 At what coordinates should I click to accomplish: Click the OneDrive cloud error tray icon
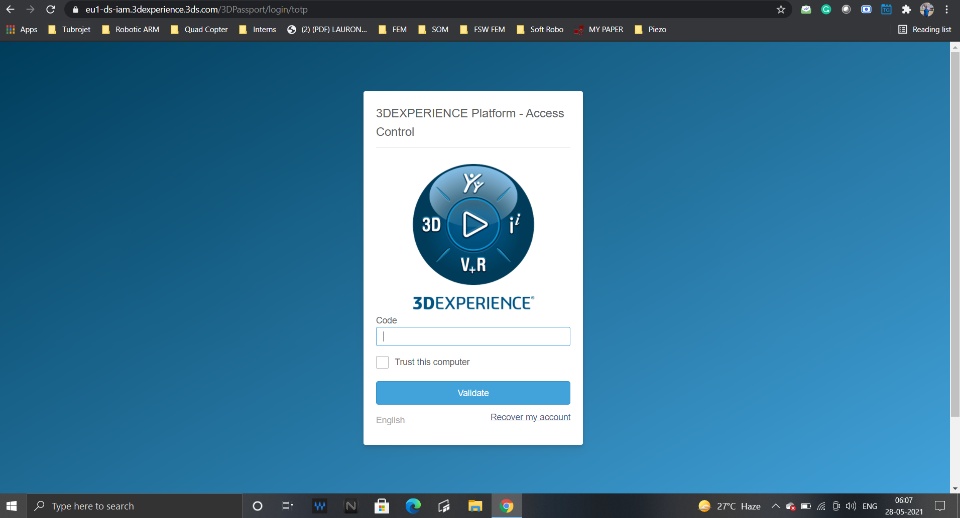(x=790, y=506)
